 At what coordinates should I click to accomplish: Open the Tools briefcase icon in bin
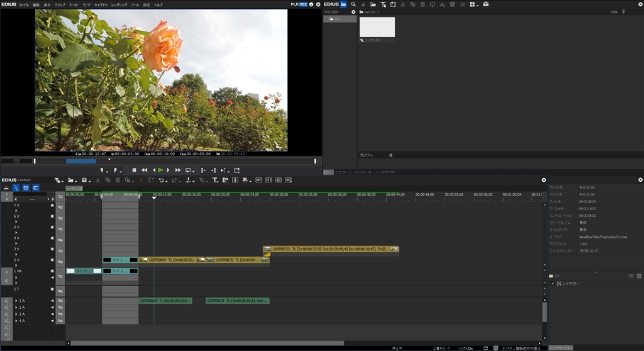[x=486, y=4]
